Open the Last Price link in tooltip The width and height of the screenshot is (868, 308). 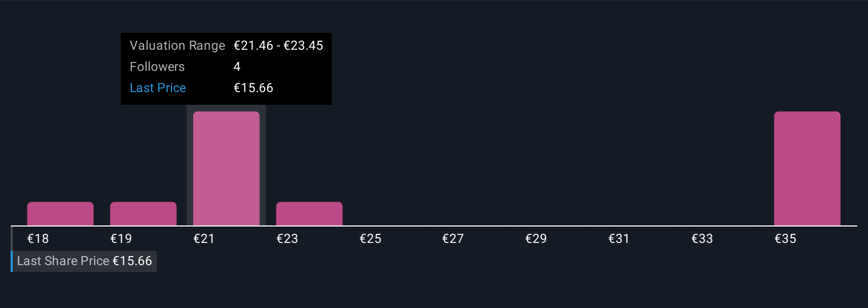[158, 88]
